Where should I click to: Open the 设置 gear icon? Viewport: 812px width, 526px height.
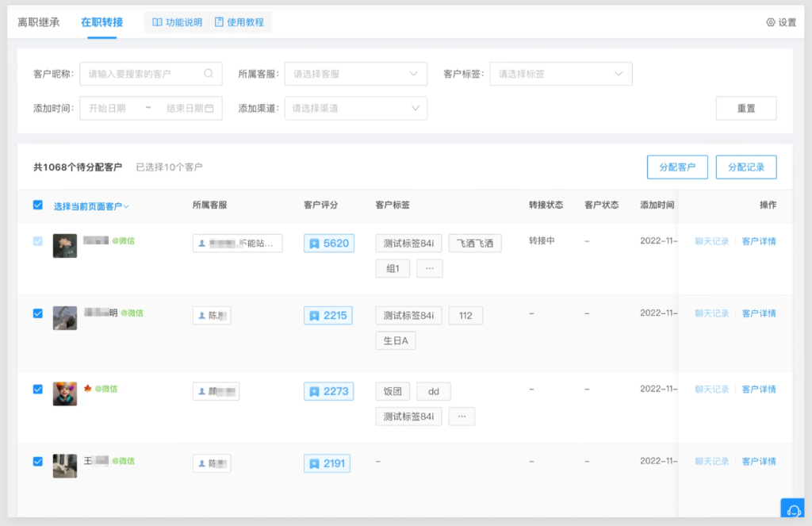pyautogui.click(x=771, y=22)
